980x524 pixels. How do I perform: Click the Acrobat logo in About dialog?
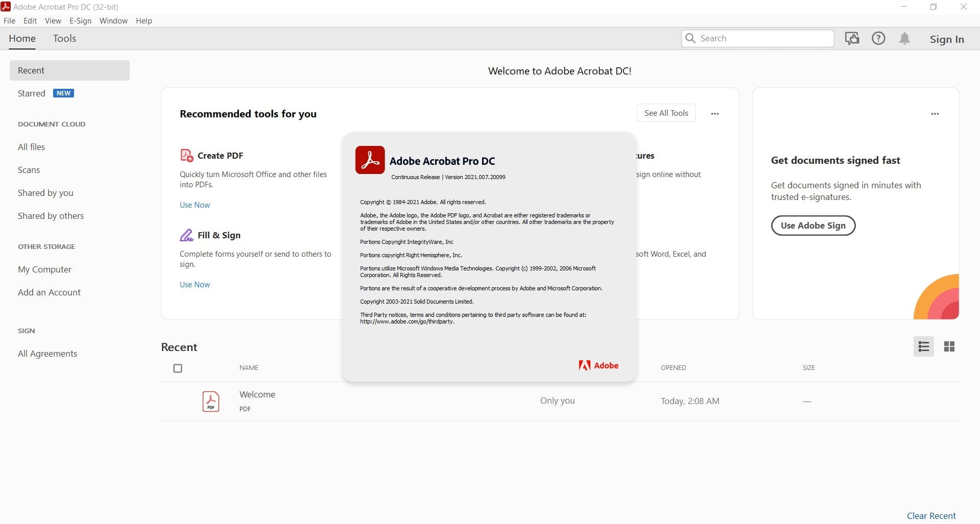[x=370, y=160]
